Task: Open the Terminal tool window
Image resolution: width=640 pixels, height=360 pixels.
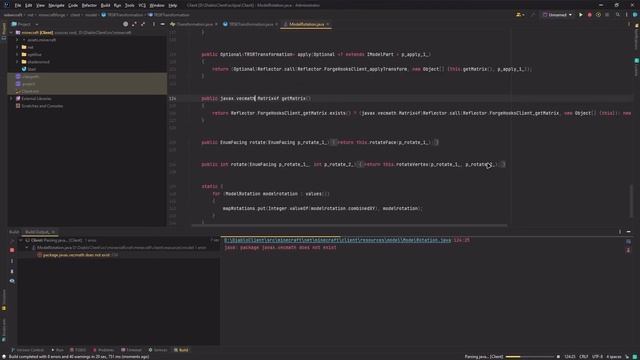Action: click(x=131, y=350)
